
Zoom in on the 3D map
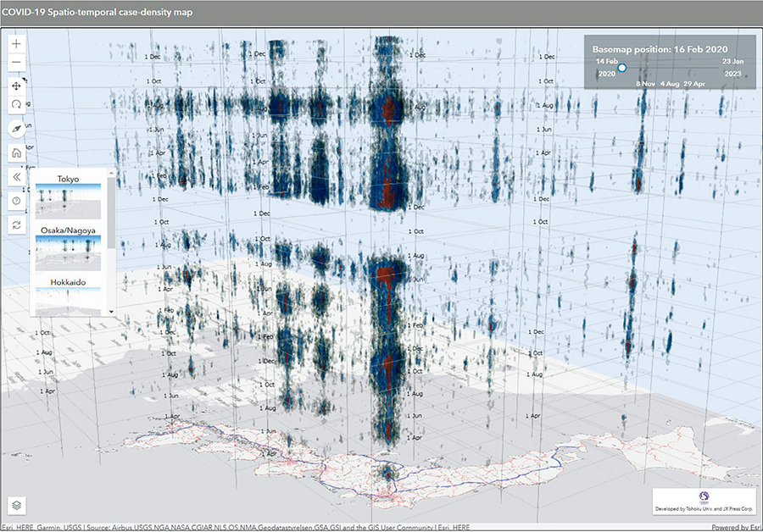point(17,43)
